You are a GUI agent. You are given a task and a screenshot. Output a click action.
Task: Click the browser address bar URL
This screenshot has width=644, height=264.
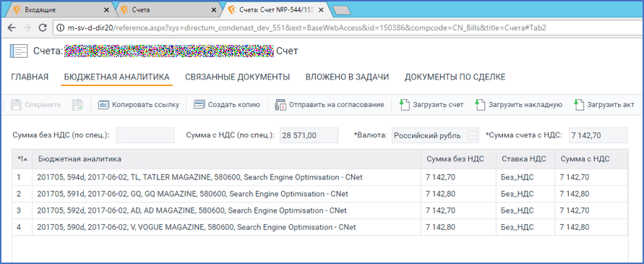tap(306, 28)
